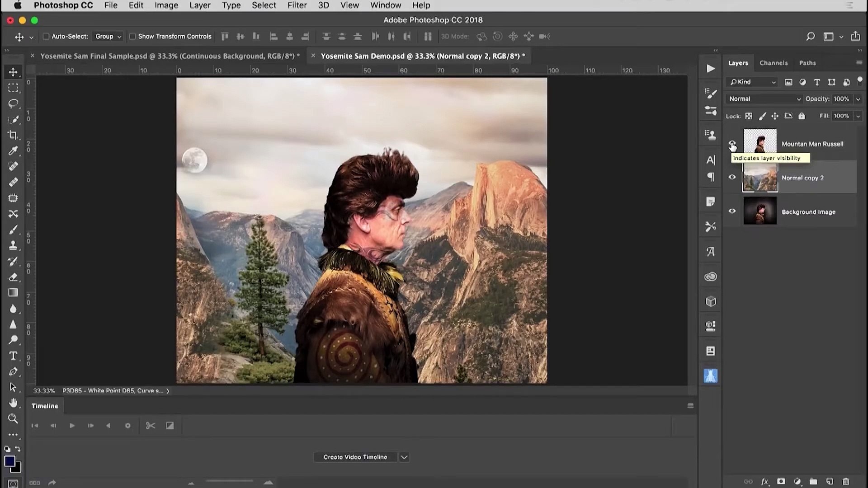868x488 pixels.
Task: Enable the Auto-Select checkbox
Action: [x=46, y=37]
